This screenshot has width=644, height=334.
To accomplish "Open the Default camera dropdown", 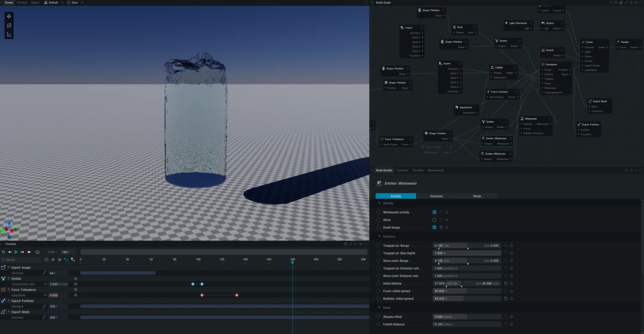I will click(x=53, y=3).
